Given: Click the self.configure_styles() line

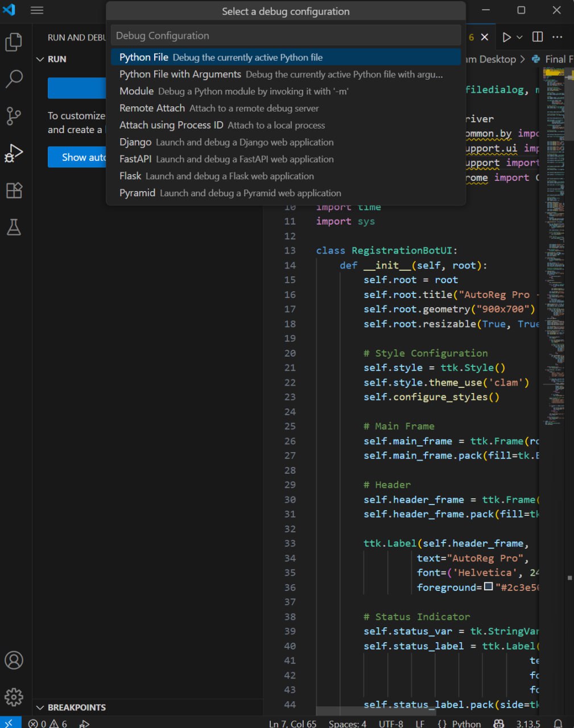Looking at the screenshot, I should (432, 397).
